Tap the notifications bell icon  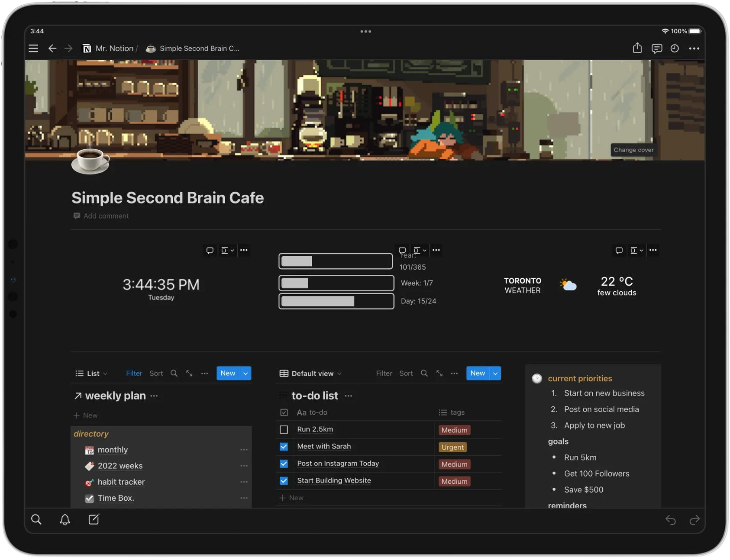pos(65,519)
